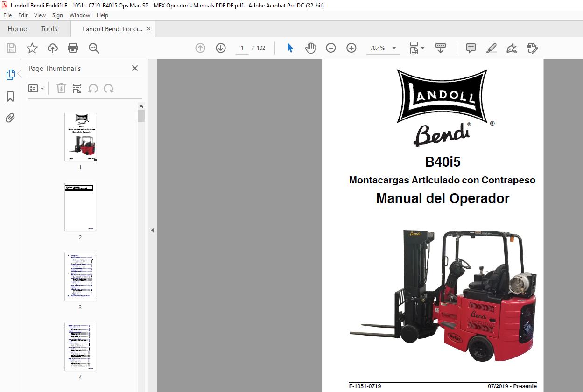Zoom in with the plus icon
This screenshot has height=392, width=583.
351,48
